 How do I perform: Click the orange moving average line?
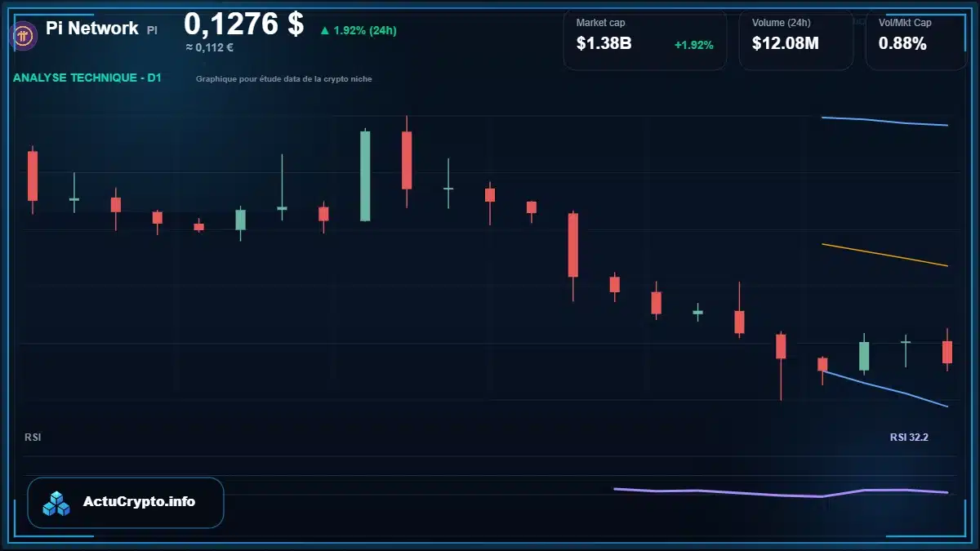tap(884, 255)
